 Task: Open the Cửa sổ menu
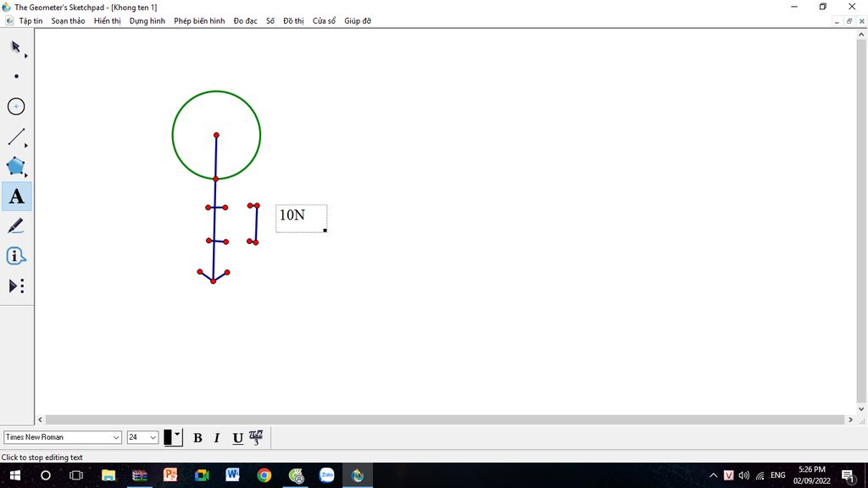point(324,21)
